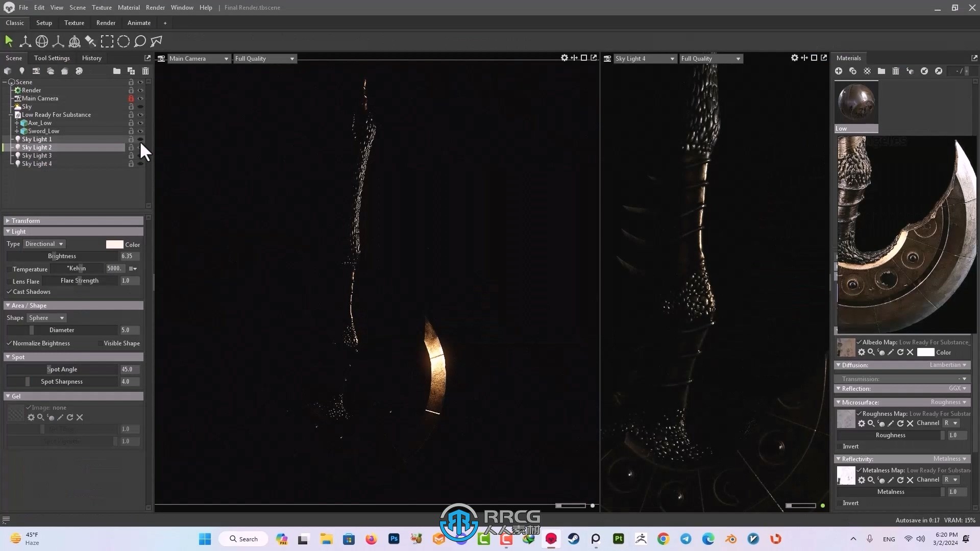Toggle visibility of Sky Light 1

[x=140, y=139]
